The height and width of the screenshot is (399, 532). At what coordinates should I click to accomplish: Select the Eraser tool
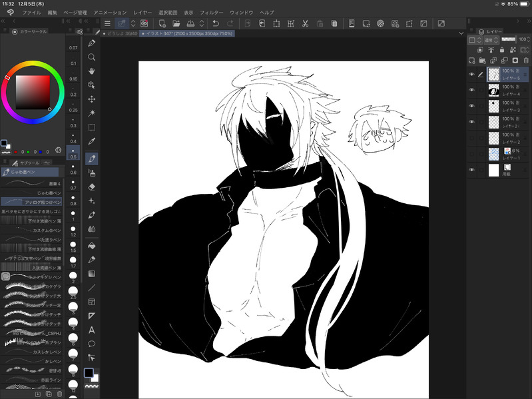(x=92, y=187)
